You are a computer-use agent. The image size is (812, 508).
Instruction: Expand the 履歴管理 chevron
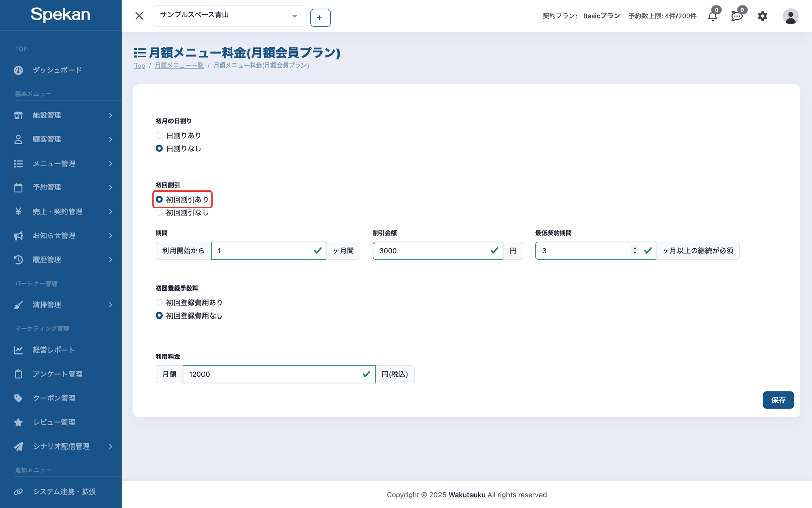(x=110, y=260)
